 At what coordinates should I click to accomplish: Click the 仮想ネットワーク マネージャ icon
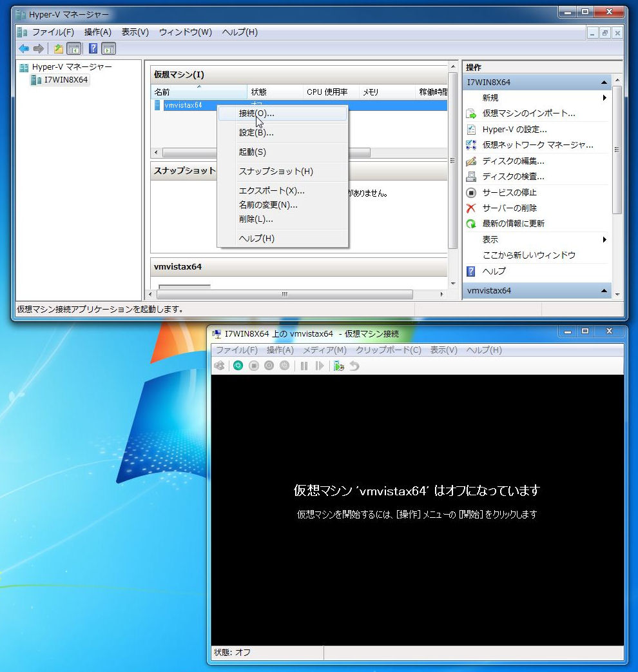pyautogui.click(x=471, y=145)
